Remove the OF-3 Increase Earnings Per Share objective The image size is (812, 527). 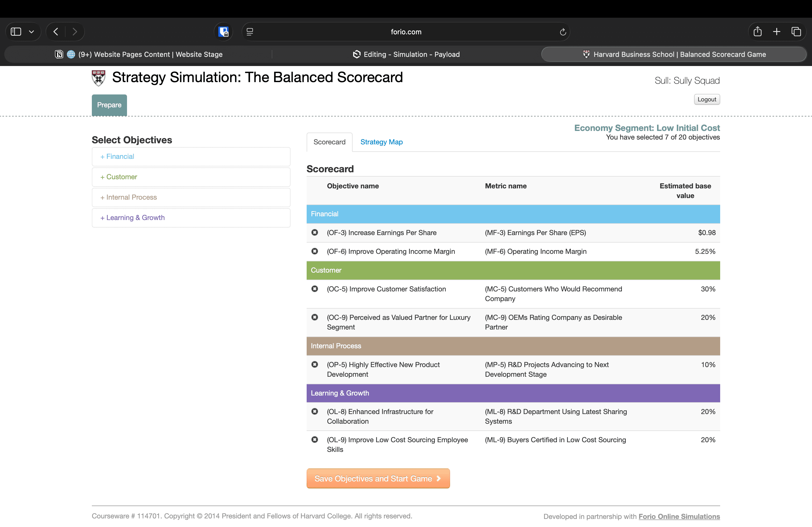point(314,232)
